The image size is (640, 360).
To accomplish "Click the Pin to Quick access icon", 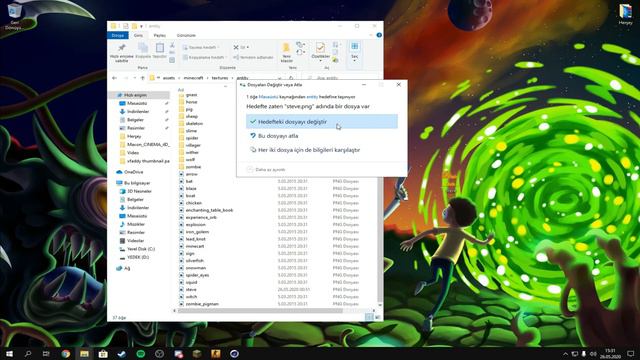I will tap(122, 52).
